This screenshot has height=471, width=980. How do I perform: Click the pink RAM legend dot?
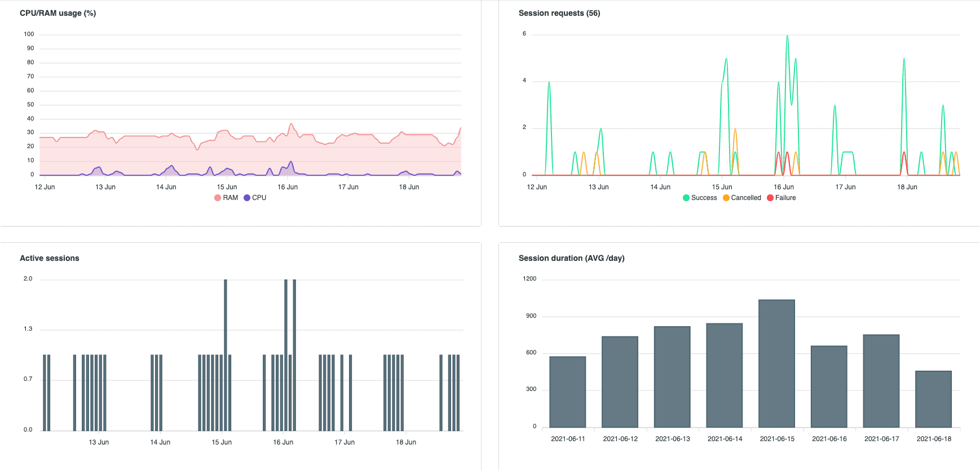coord(218,198)
